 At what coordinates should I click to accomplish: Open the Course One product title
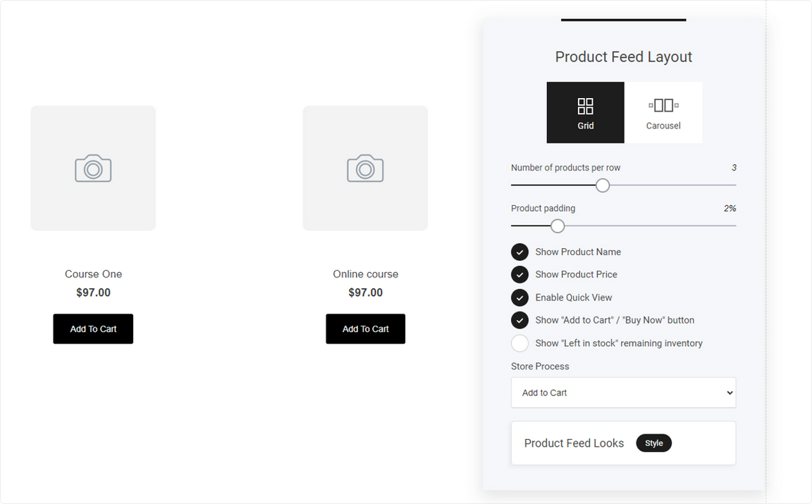click(x=93, y=274)
